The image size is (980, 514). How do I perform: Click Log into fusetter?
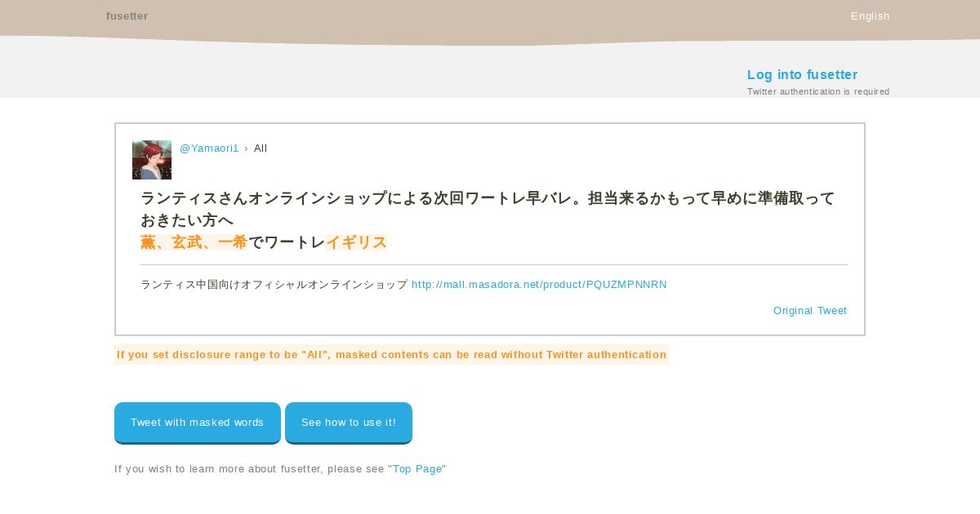point(802,75)
